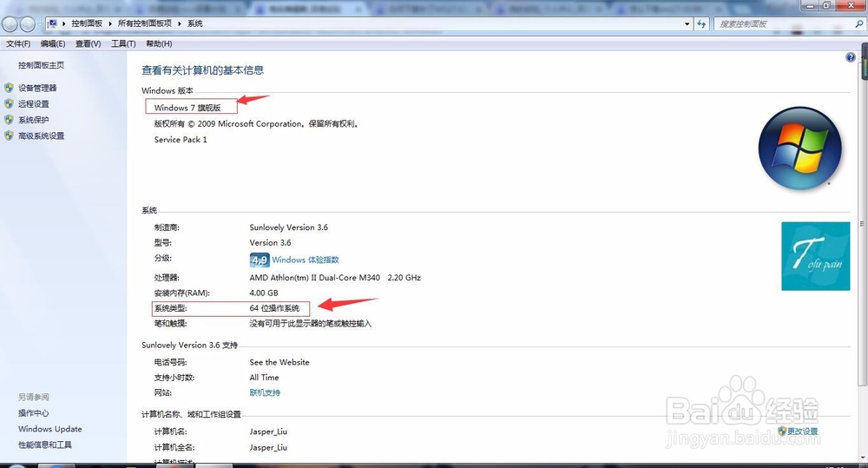Click 4.00 GB installed memory value
868x468 pixels.
pyautogui.click(x=264, y=293)
